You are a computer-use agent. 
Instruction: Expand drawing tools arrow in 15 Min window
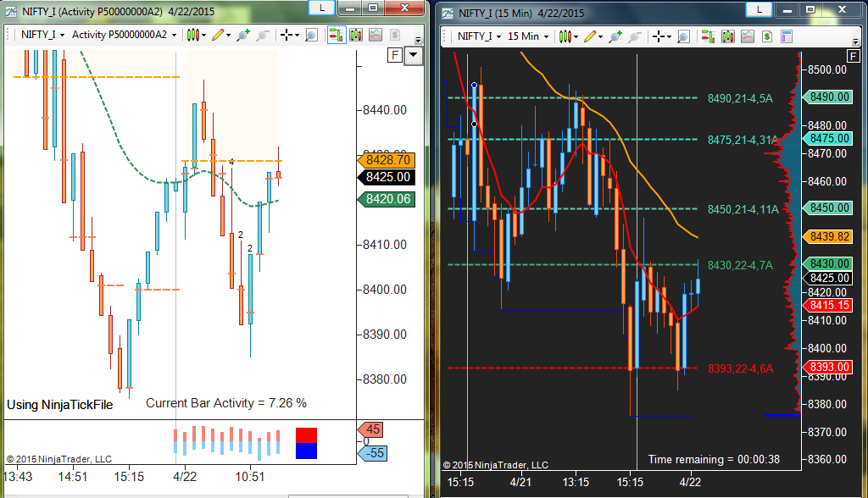click(601, 37)
